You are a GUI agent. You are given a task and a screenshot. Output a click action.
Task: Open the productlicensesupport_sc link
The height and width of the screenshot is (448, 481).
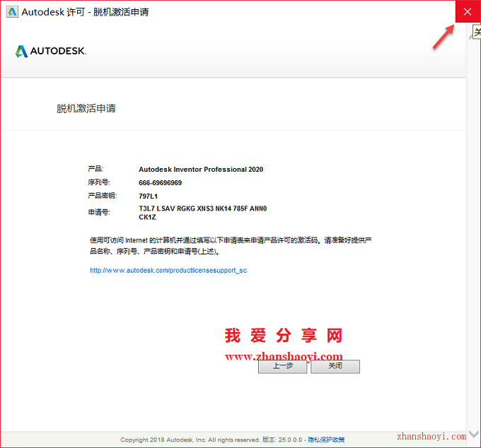coord(168,270)
